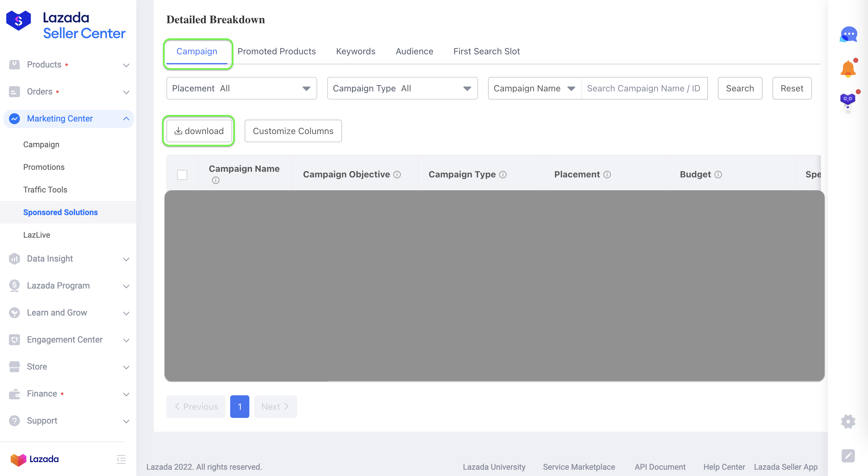Viewport: 868px width, 476px height.
Task: Open the Campaign Type filter dropdown
Action: (x=402, y=88)
